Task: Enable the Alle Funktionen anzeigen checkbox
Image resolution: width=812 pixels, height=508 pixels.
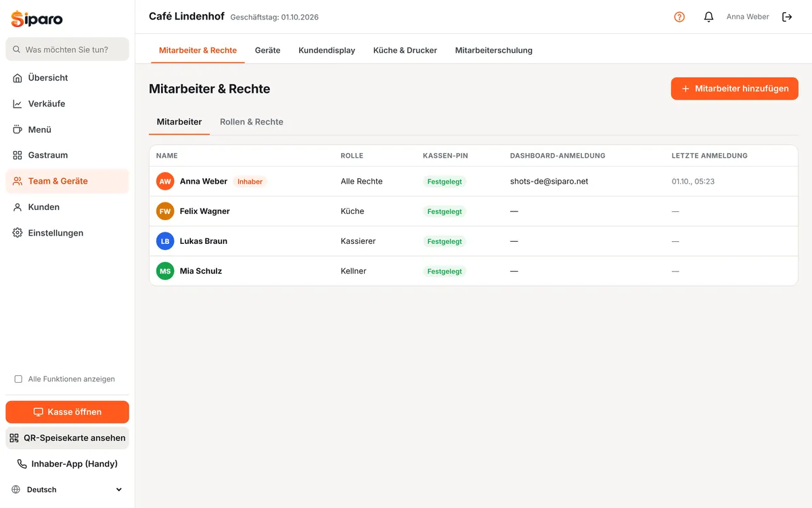Action: point(18,379)
